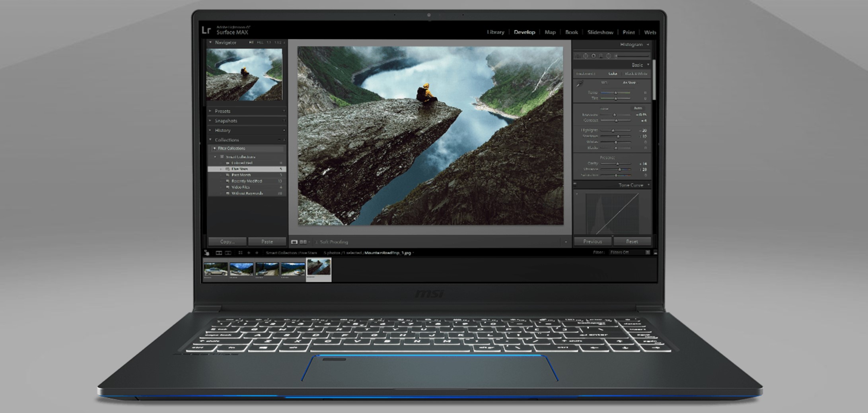The image size is (868, 413).
Task: Open the toolbar content dropdown arrow
Action: 566,242
